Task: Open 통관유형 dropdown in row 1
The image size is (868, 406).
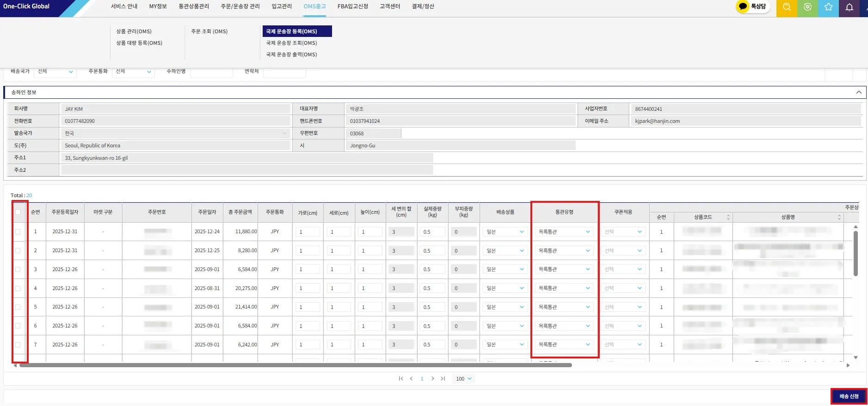Action: [x=564, y=232]
